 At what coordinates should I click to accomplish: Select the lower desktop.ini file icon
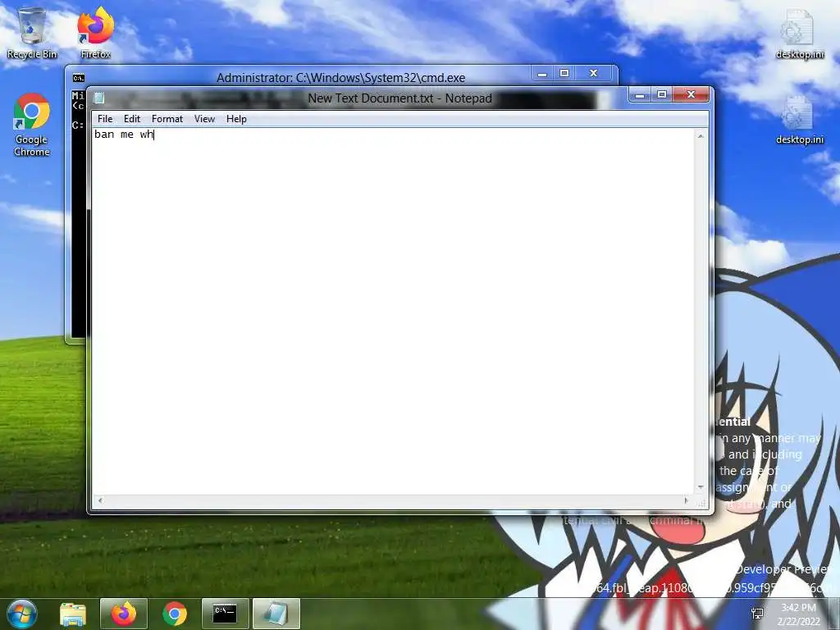point(799,120)
